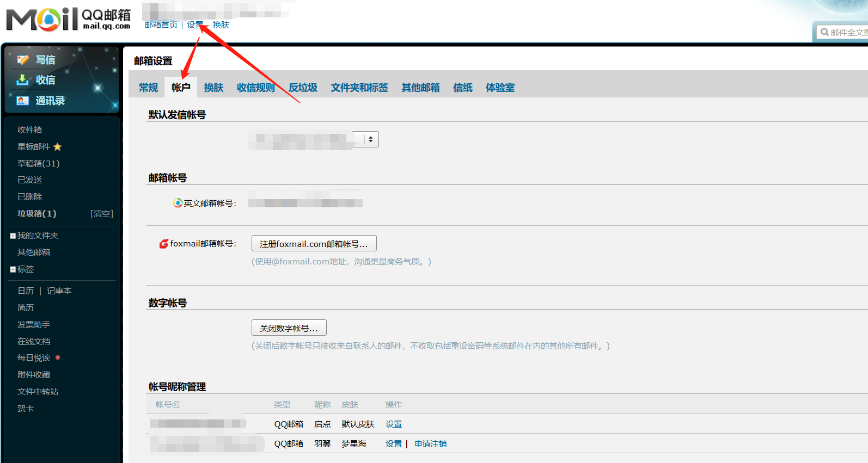
Task: Open the 附件收藏 sidebar item
Action: [34, 375]
